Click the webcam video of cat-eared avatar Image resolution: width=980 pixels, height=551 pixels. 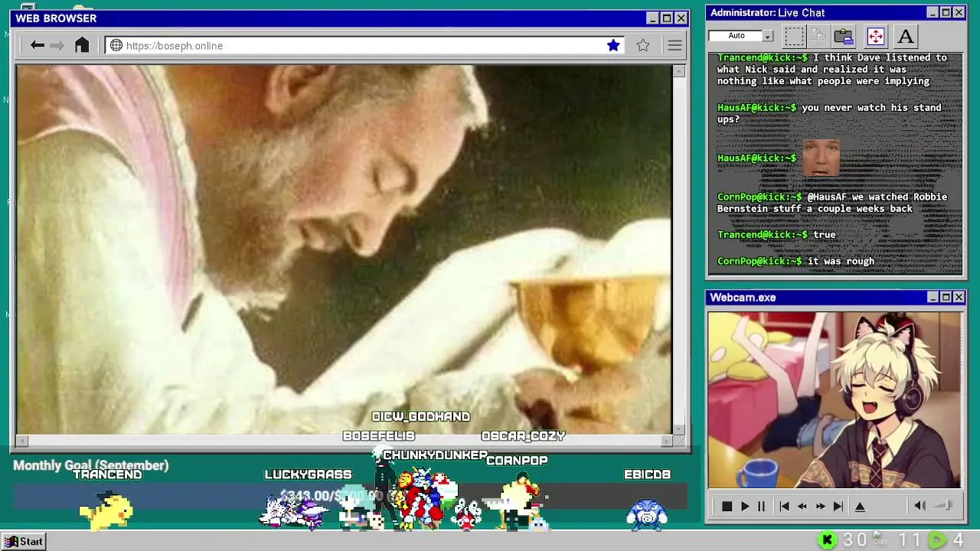pos(835,399)
